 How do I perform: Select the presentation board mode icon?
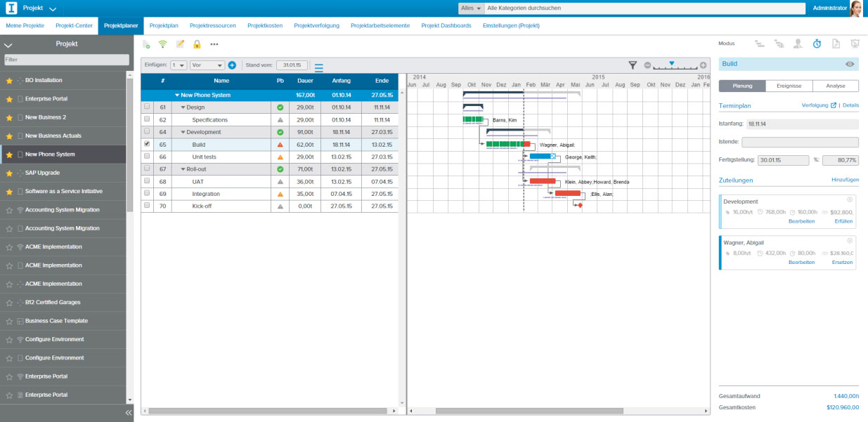(x=855, y=44)
